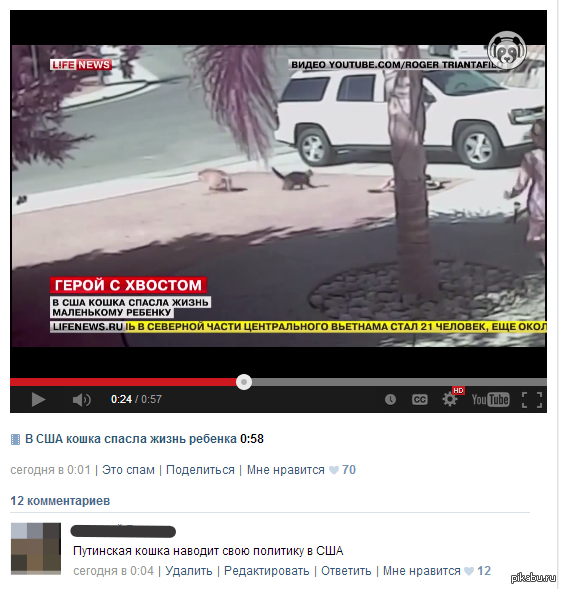Enter fullscreen mode icon

532,400
